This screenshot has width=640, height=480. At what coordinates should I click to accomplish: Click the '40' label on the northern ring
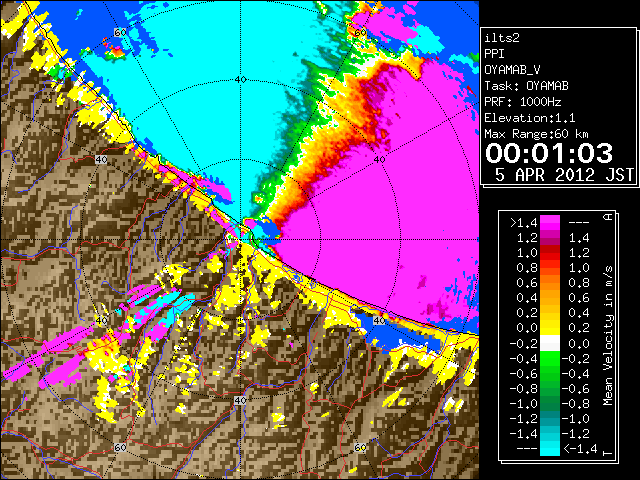point(240,80)
